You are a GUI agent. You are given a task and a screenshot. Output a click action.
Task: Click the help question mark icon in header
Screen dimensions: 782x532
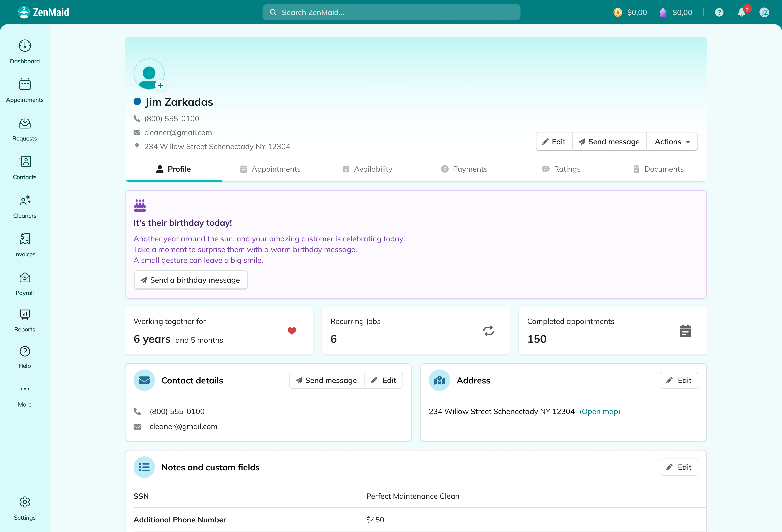point(719,13)
